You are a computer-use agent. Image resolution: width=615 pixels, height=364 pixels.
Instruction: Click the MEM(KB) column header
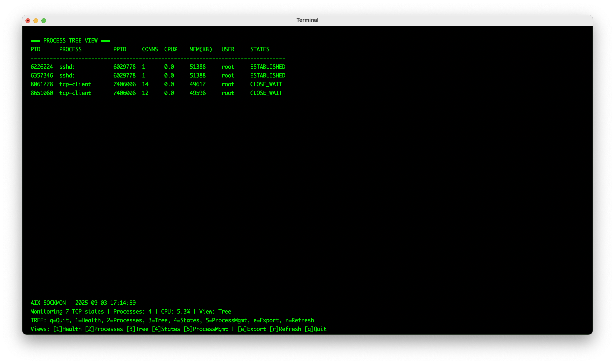pyautogui.click(x=201, y=49)
